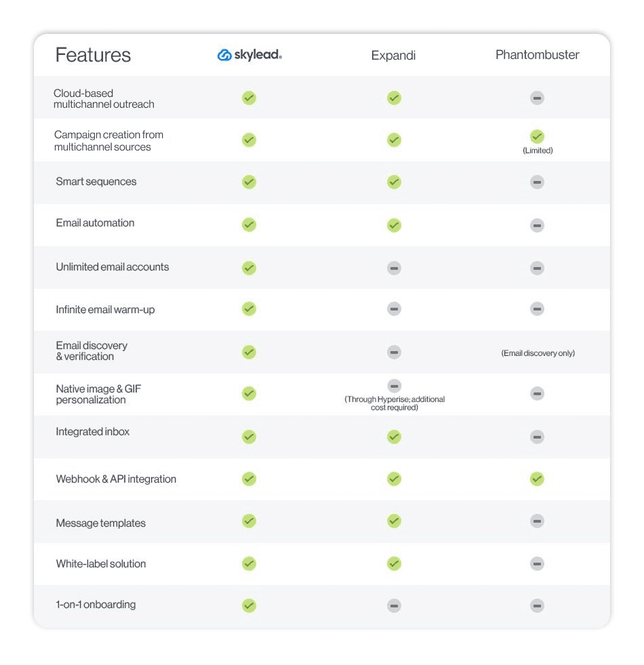The width and height of the screenshot is (644, 665).
Task: Click Skylead checkmark for Native image & GIF personalization
Action: click(249, 394)
